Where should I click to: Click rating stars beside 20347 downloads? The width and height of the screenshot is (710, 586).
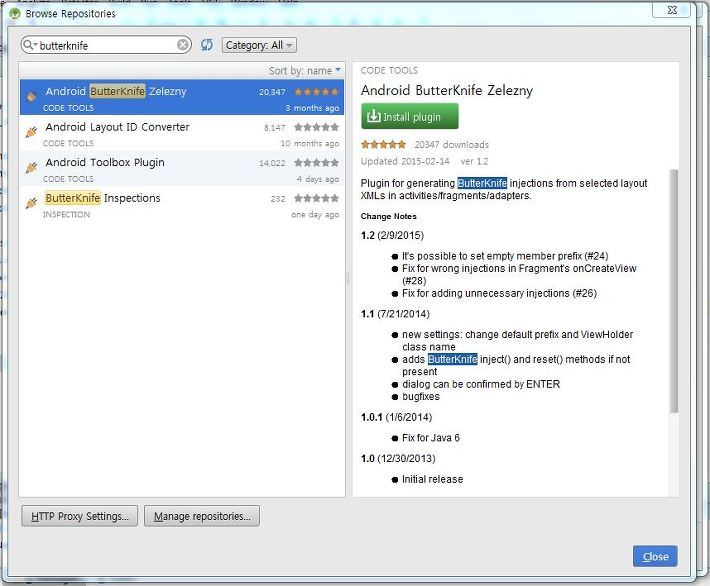click(384, 144)
